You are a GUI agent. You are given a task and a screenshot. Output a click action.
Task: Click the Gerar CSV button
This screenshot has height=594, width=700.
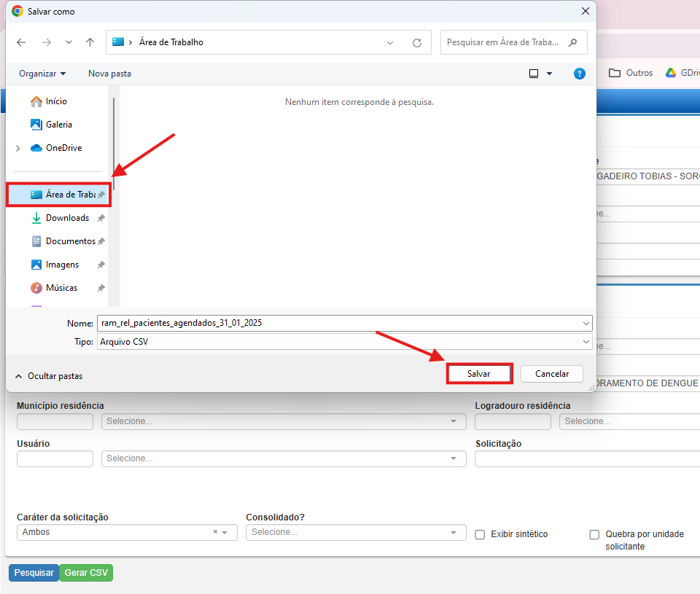pos(86,573)
